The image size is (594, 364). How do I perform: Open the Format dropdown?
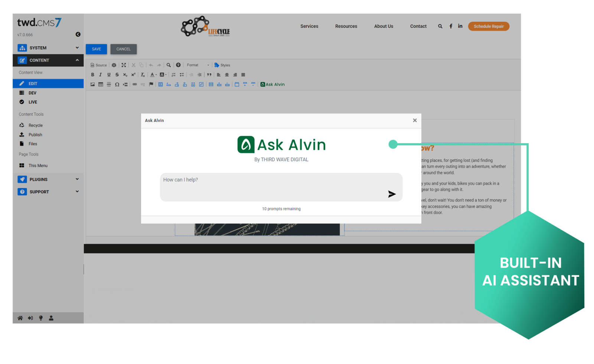198,65
